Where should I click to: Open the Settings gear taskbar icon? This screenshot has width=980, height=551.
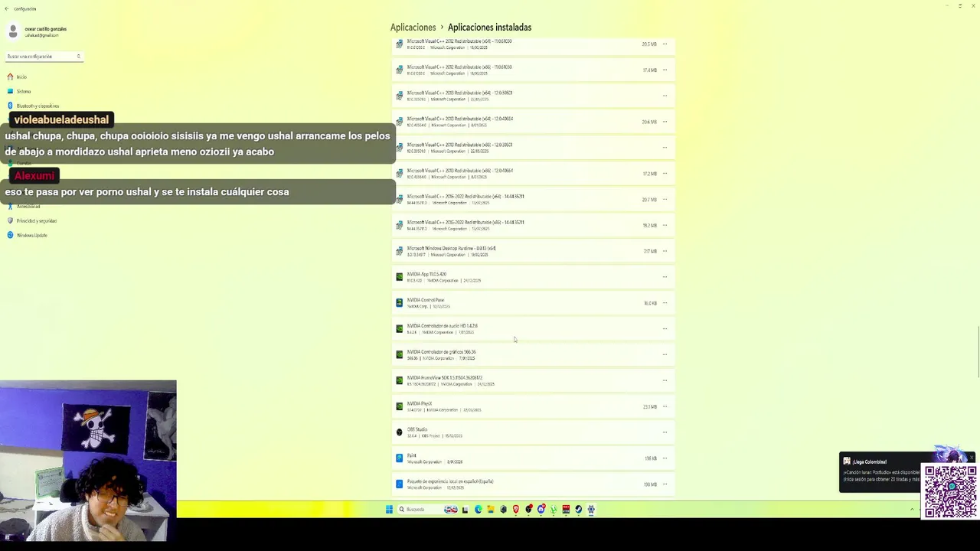(591, 510)
